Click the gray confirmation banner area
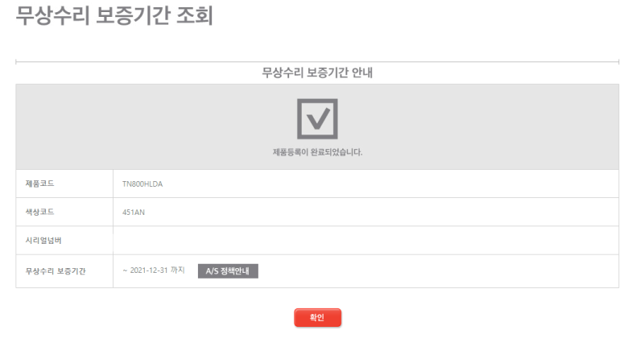 (x=317, y=127)
